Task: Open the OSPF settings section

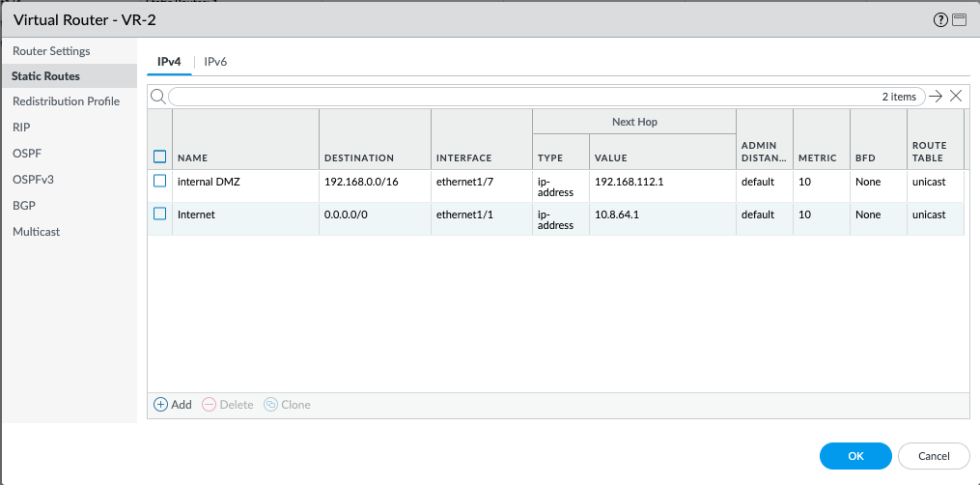Action: click(x=27, y=153)
